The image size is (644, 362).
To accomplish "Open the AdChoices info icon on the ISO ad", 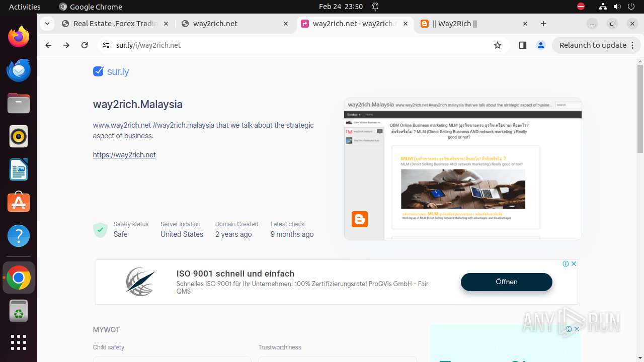I will point(566,264).
